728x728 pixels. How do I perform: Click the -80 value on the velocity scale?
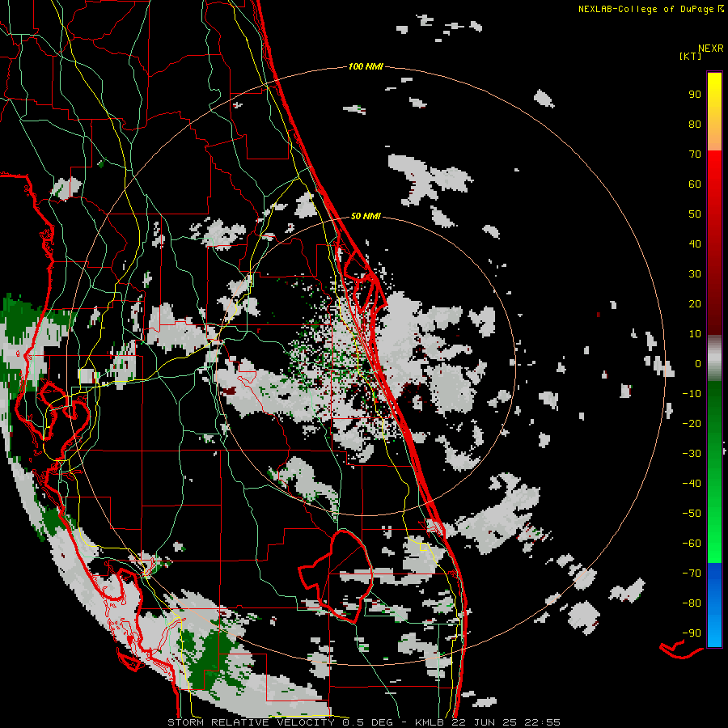[692, 603]
